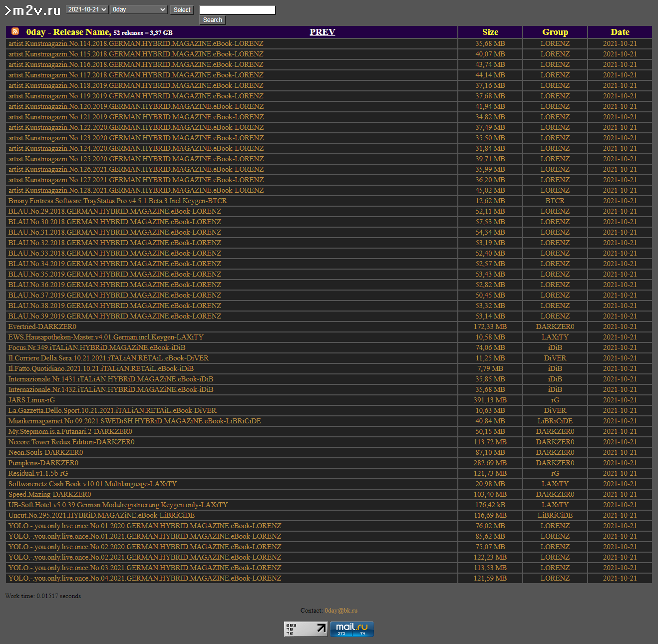The image size is (658, 644).
Task: Click the 0day@bk.ru contact email
Action: [341, 611]
